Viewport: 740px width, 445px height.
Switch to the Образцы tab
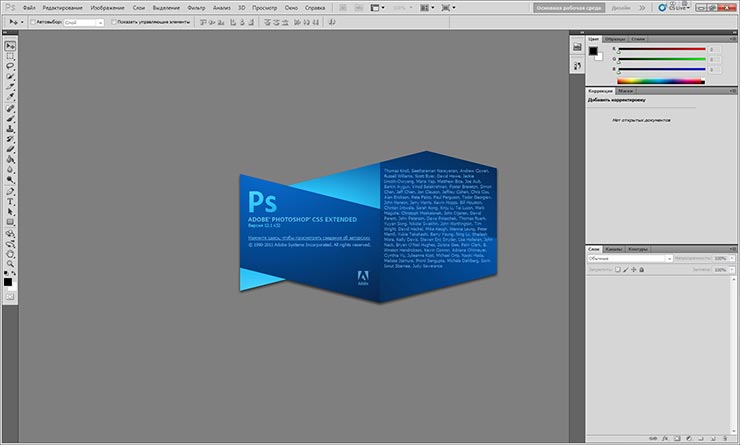(616, 38)
